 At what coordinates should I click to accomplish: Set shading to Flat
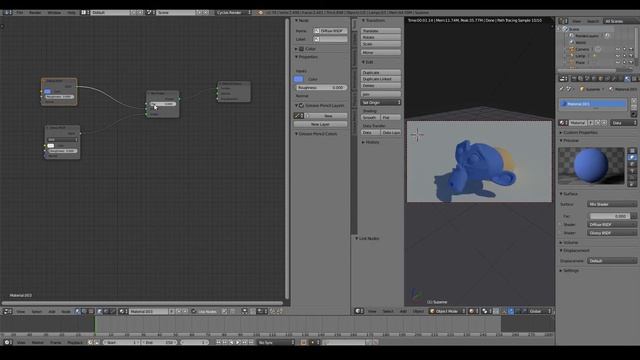[390, 117]
